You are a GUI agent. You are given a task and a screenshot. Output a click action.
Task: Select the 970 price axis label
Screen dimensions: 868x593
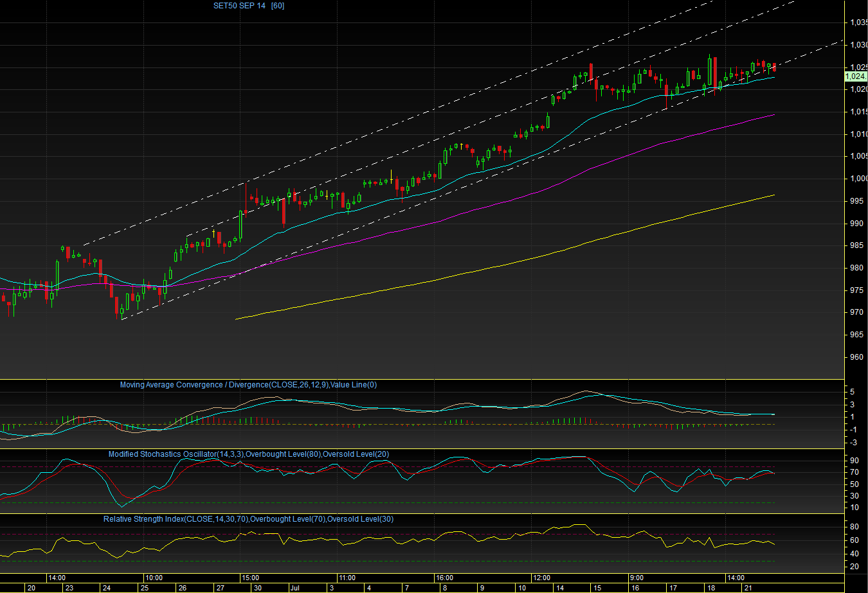point(856,312)
